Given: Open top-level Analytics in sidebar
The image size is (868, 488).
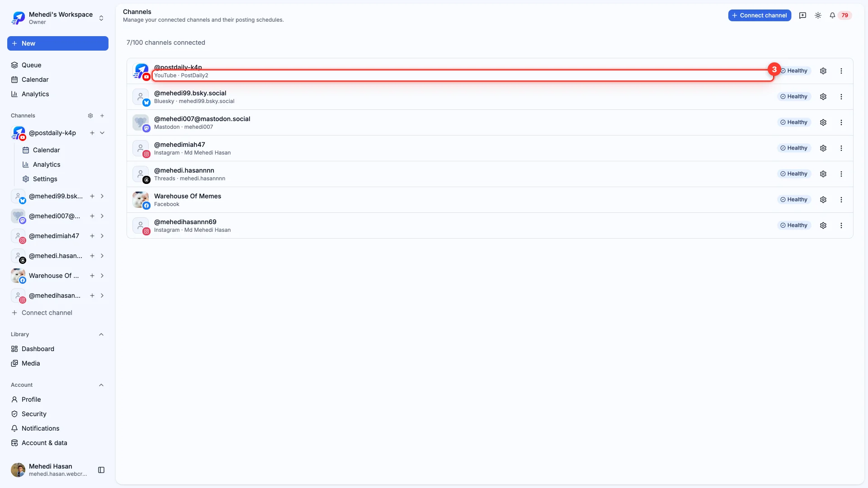Looking at the screenshot, I should 58,94.
